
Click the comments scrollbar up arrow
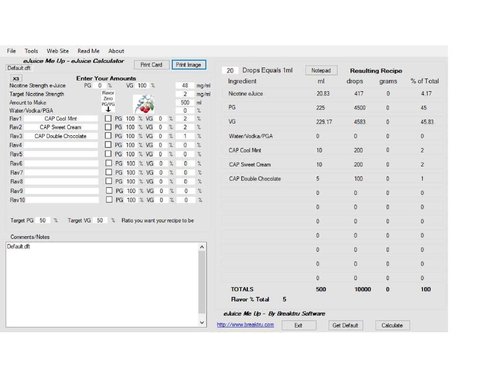[x=202, y=247]
